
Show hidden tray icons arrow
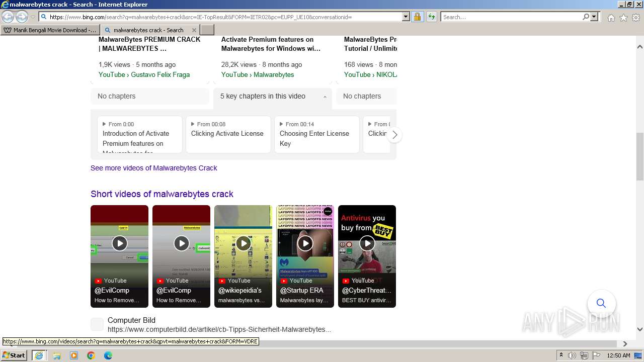(x=561, y=355)
